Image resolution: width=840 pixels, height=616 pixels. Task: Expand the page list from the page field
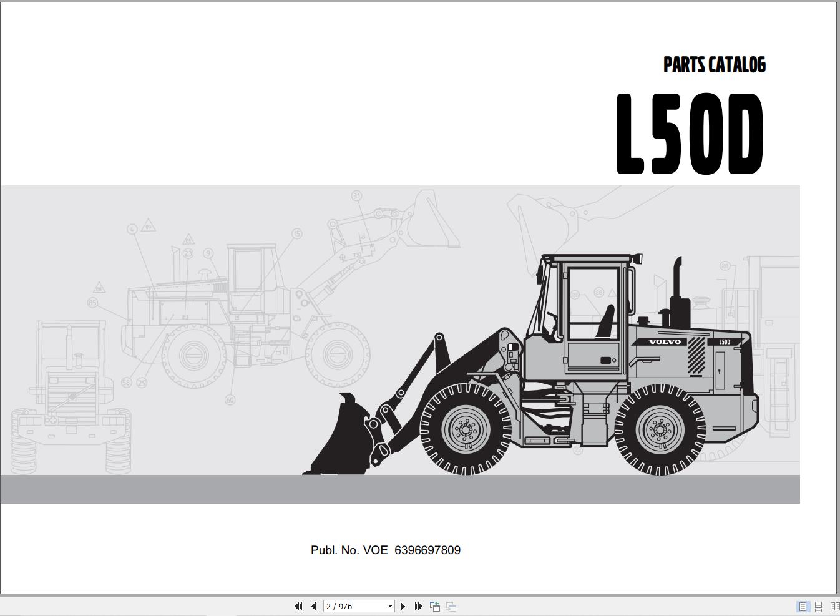point(389,606)
